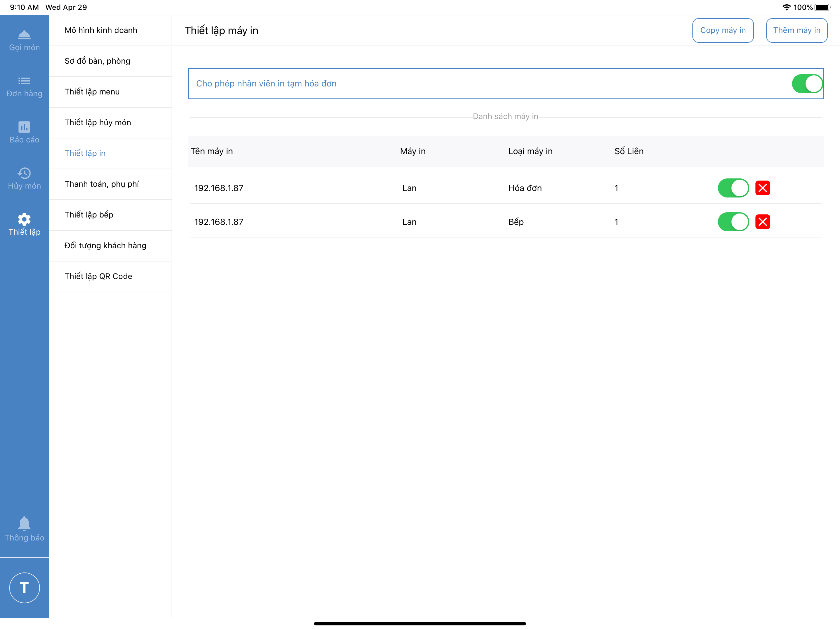This screenshot has width=840, height=630.
Task: Click the Máy in column header
Action: pos(412,151)
